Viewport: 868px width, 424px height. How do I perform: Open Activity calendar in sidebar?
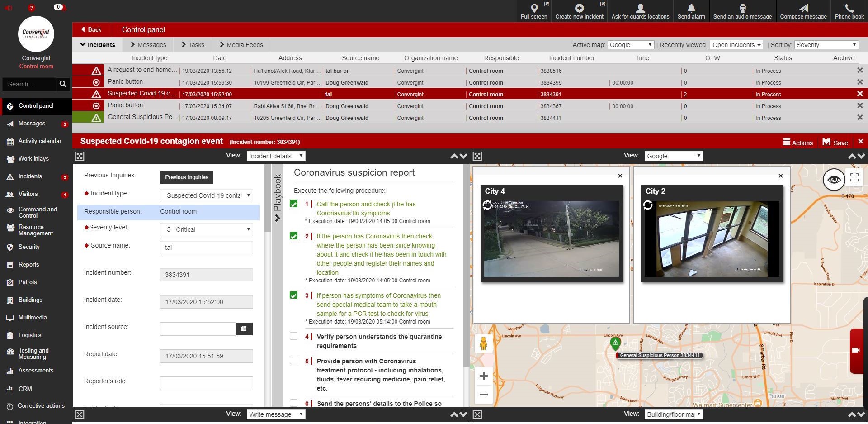(39, 141)
